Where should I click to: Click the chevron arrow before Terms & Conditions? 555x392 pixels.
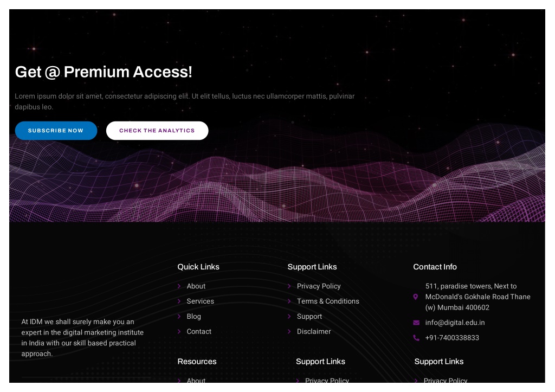[289, 301]
